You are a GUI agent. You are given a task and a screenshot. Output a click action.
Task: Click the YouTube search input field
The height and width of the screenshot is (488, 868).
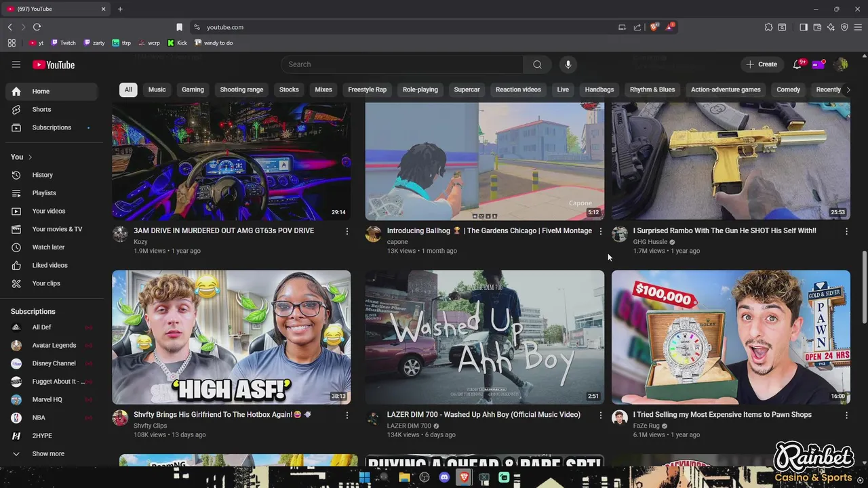(x=402, y=64)
